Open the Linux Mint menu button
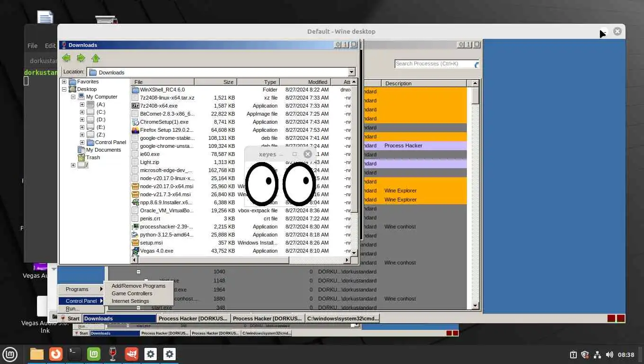Screen dimensions: 644x364 pos(10,354)
